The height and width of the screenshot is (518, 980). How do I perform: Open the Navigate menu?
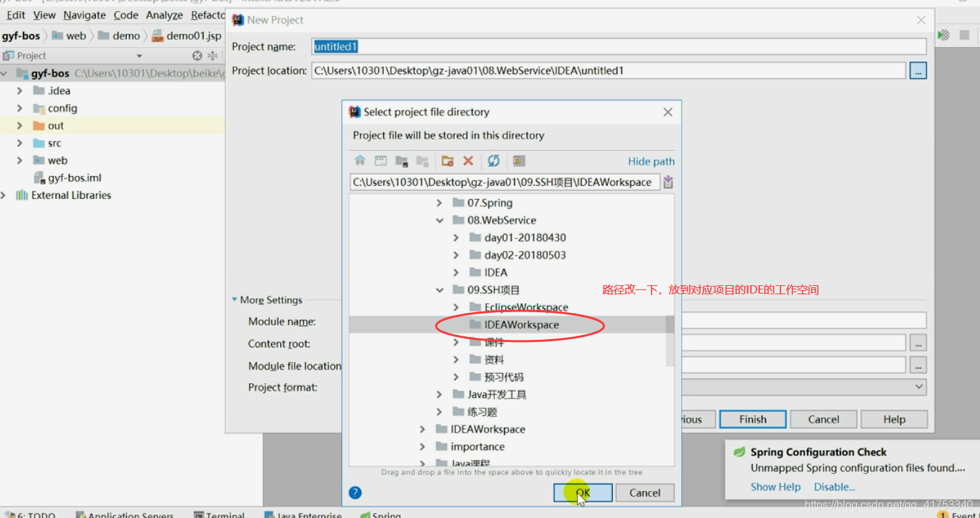pyautogui.click(x=84, y=15)
